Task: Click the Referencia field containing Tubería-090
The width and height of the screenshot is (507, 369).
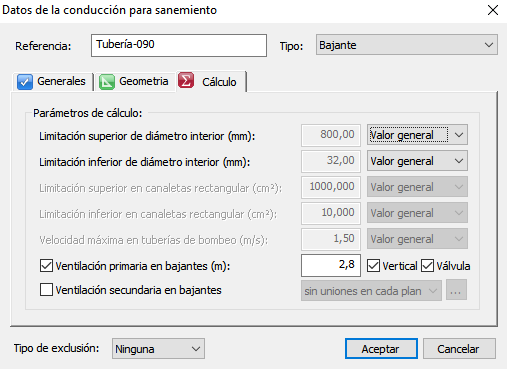Action: (179, 45)
